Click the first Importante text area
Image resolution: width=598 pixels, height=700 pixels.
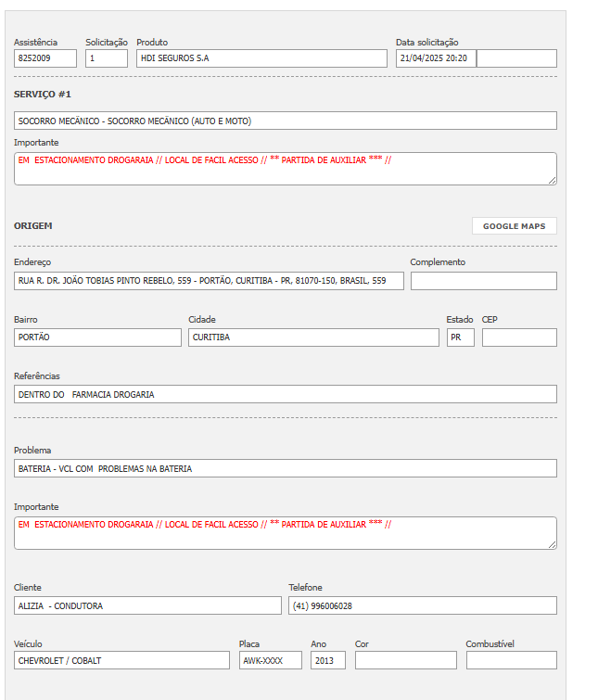(x=286, y=169)
